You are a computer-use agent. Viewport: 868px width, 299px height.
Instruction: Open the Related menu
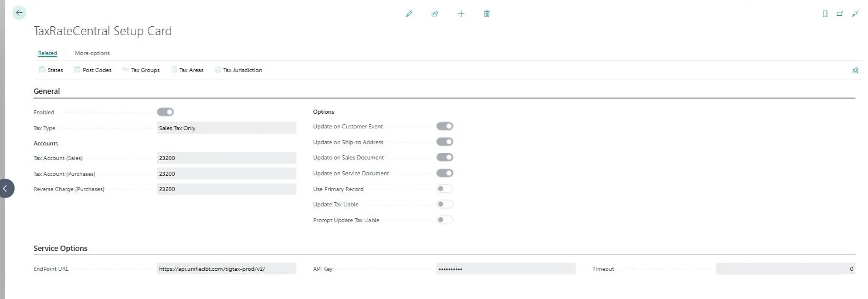coord(48,53)
